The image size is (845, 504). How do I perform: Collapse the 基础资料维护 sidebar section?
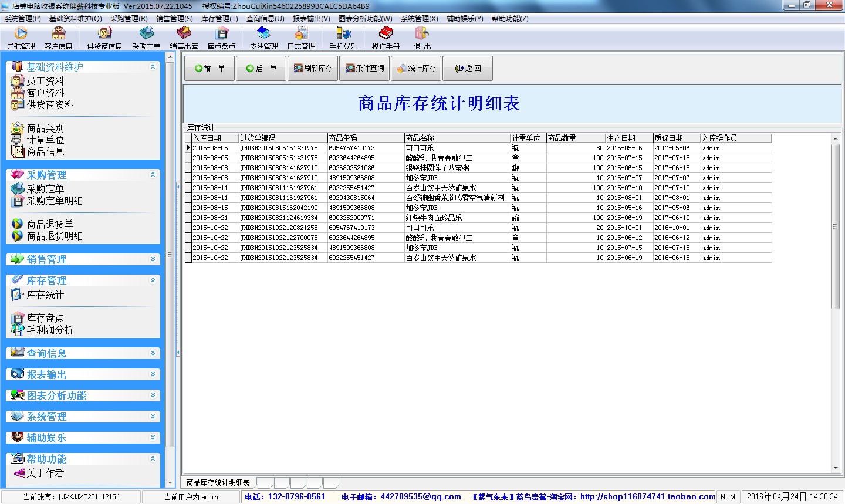tap(153, 67)
